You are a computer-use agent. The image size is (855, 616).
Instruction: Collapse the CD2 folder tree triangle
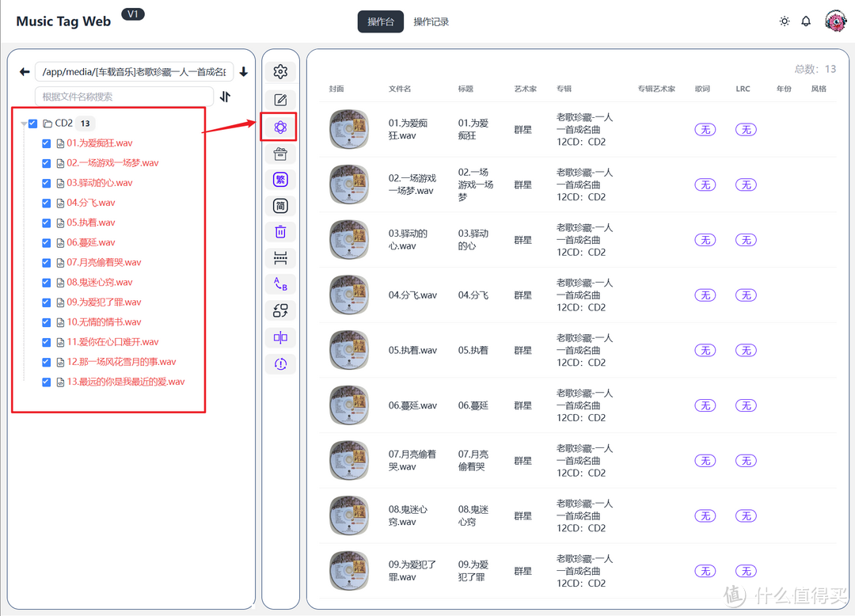(24, 124)
